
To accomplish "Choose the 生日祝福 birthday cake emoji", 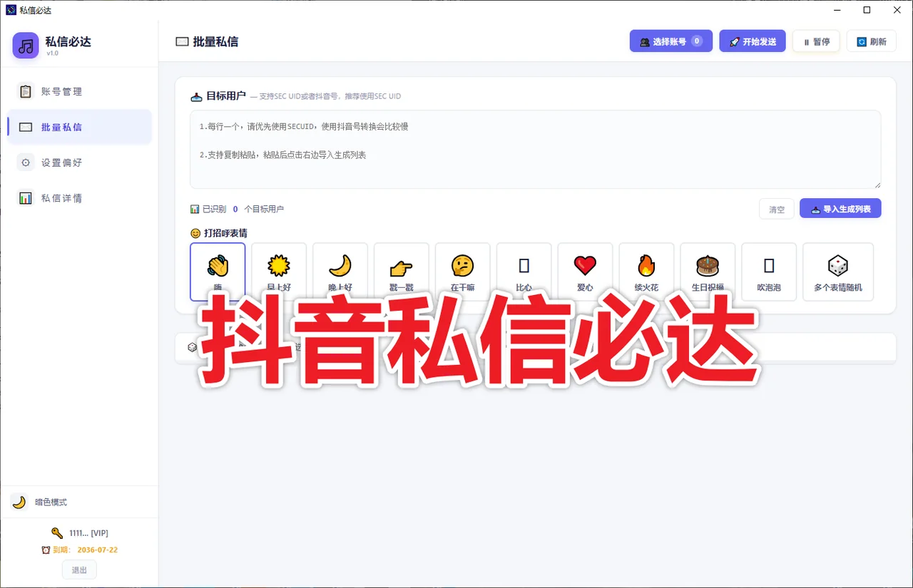I will tap(708, 272).
